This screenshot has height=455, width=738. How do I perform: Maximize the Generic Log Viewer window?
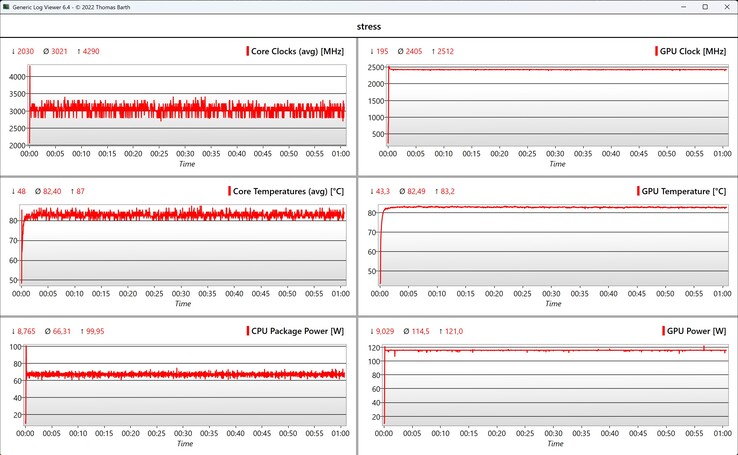[x=691, y=7]
